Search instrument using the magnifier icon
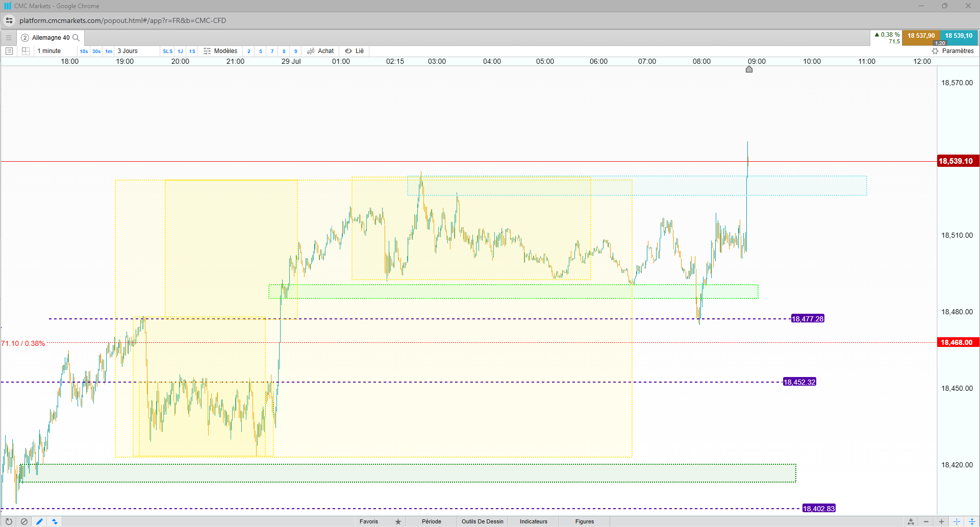 (76, 38)
